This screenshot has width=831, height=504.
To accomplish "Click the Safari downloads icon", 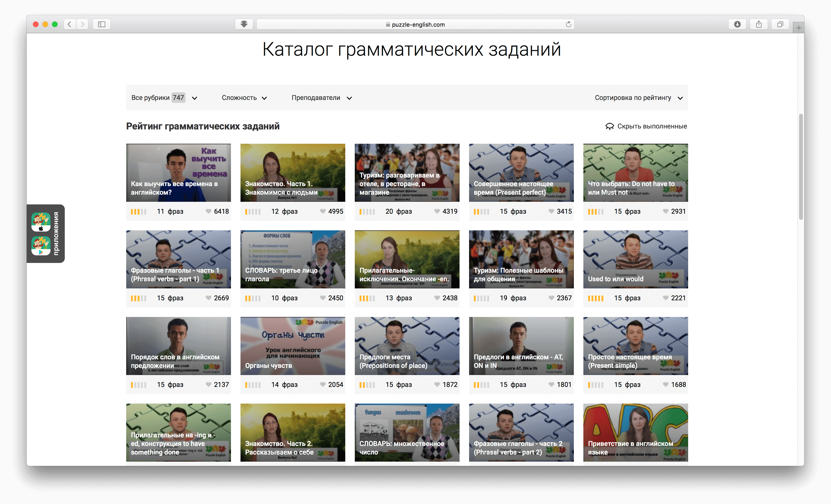I will pyautogui.click(x=737, y=24).
